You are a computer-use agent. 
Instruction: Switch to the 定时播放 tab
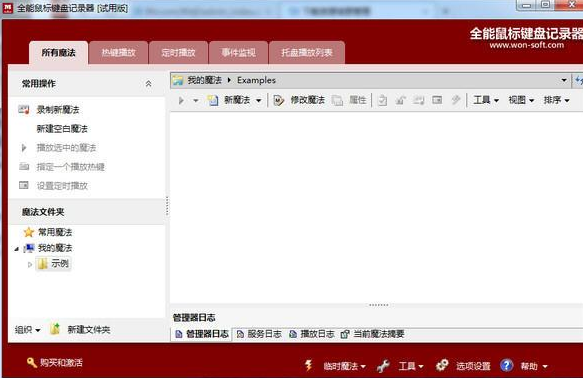(x=178, y=53)
